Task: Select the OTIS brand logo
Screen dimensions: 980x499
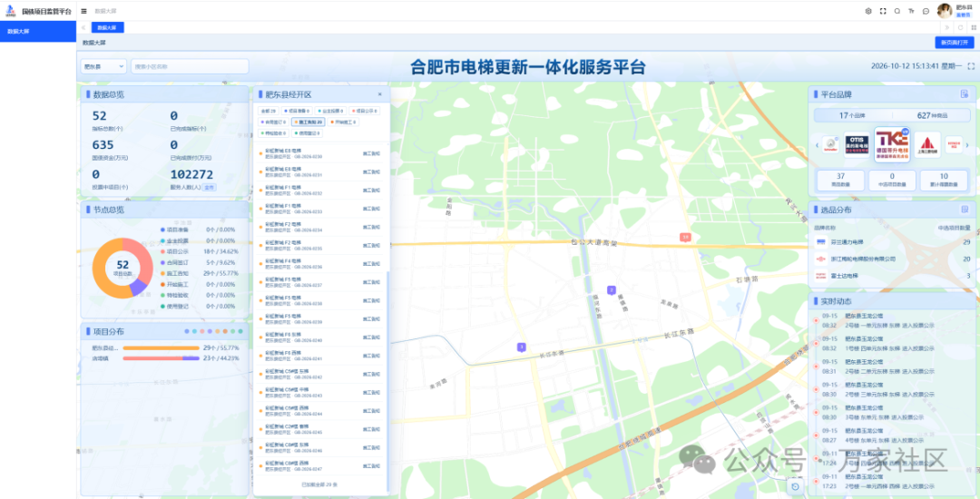Action: [857, 144]
